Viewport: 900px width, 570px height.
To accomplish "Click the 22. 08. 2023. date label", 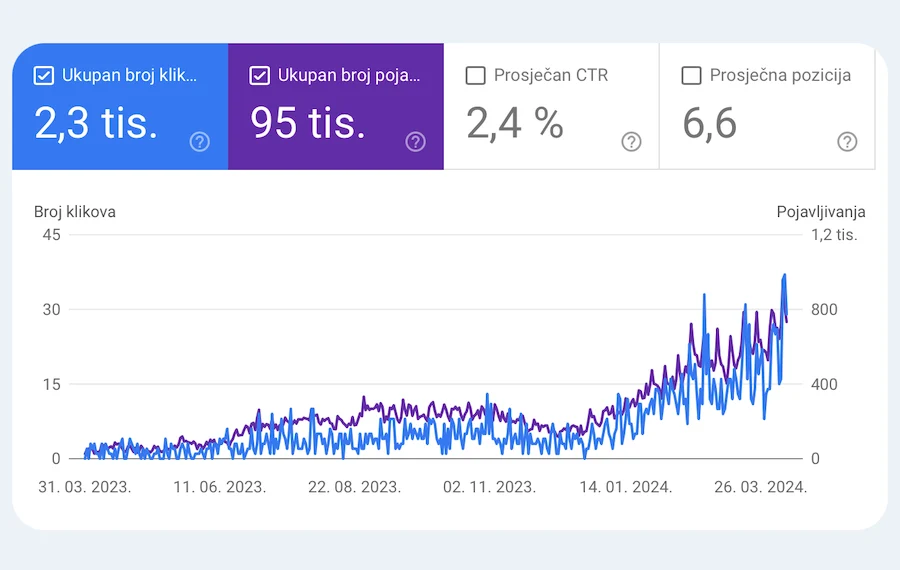I will (354, 487).
